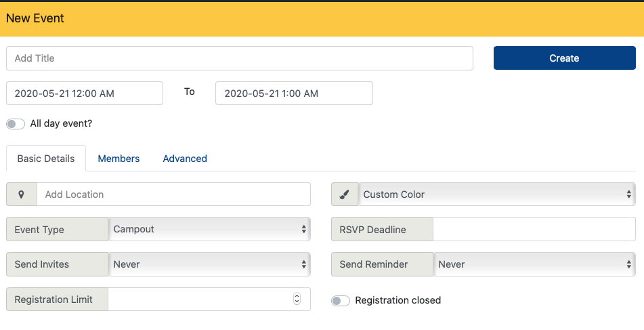644x330 pixels.
Task: Switch to the Advanced tab
Action: tap(185, 159)
